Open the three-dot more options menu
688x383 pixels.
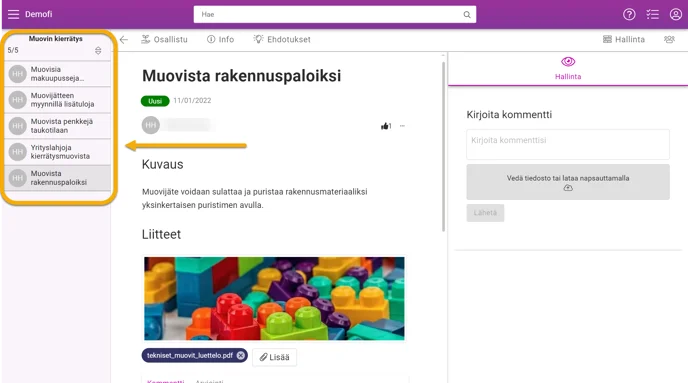pos(402,126)
